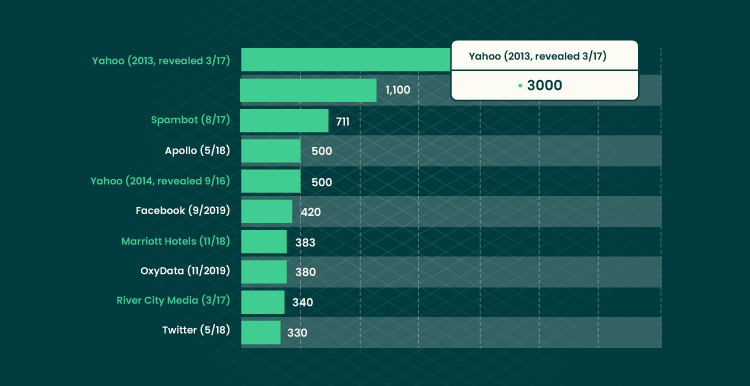Click the 3000 value in tooltip
The image size is (750, 386).
pyautogui.click(x=544, y=86)
